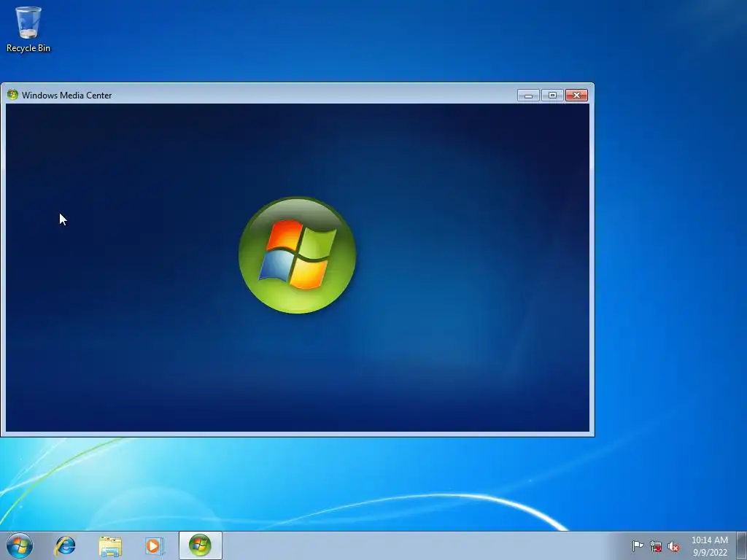Open Windows Explorer from the taskbar

click(x=110, y=546)
